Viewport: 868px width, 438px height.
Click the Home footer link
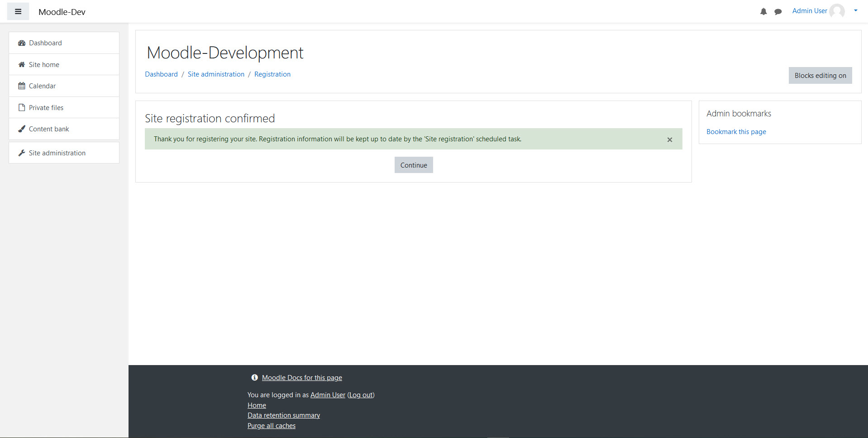pyautogui.click(x=257, y=405)
